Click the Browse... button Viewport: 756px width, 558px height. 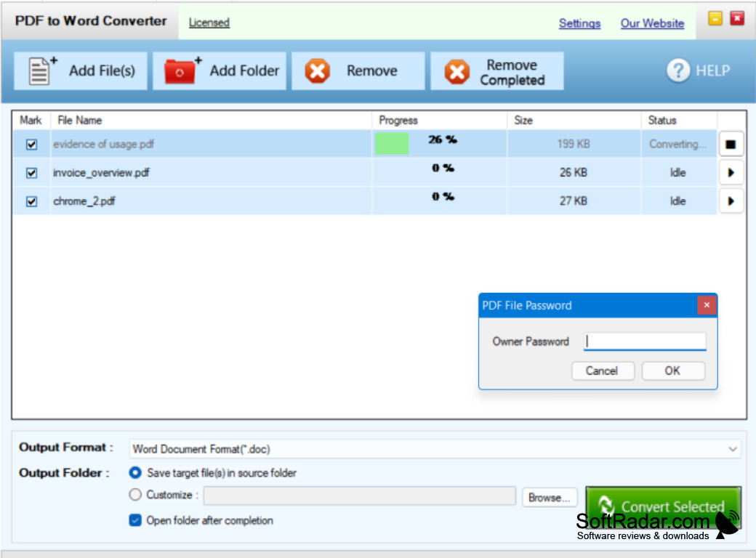pos(549,497)
